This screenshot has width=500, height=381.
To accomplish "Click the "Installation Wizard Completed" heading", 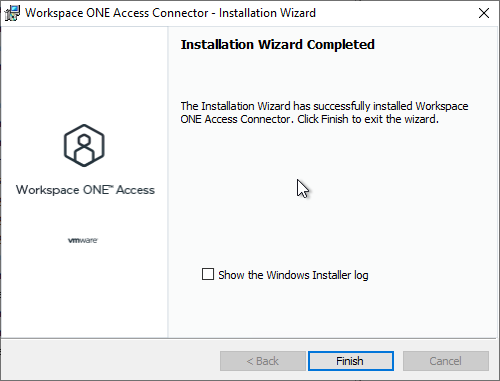I will (278, 45).
